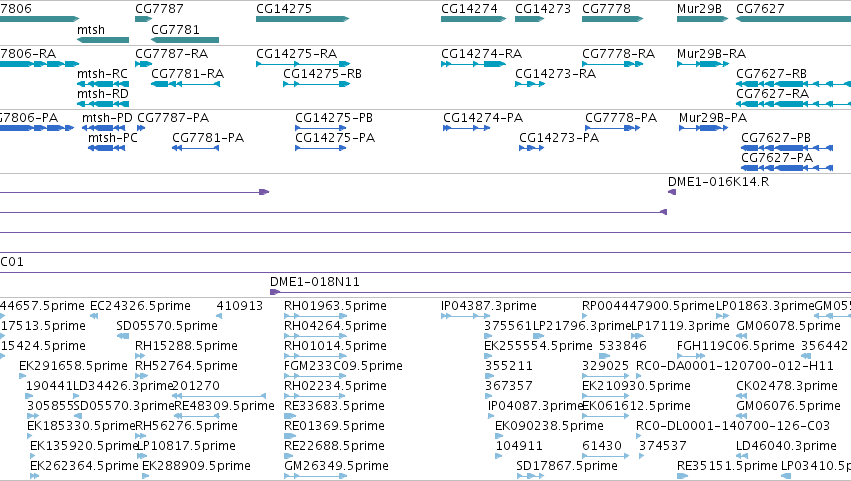Click transcript label CG7627-RA
Screen dimensions: 851x481
(772, 94)
